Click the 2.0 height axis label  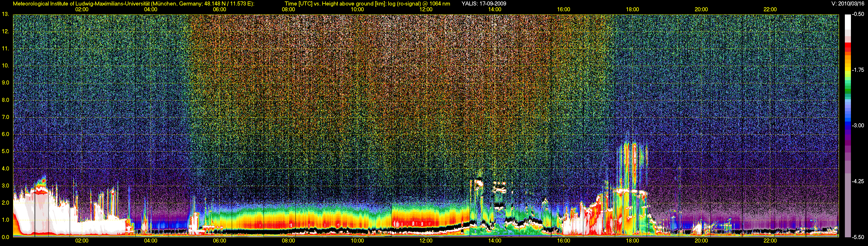5,203
